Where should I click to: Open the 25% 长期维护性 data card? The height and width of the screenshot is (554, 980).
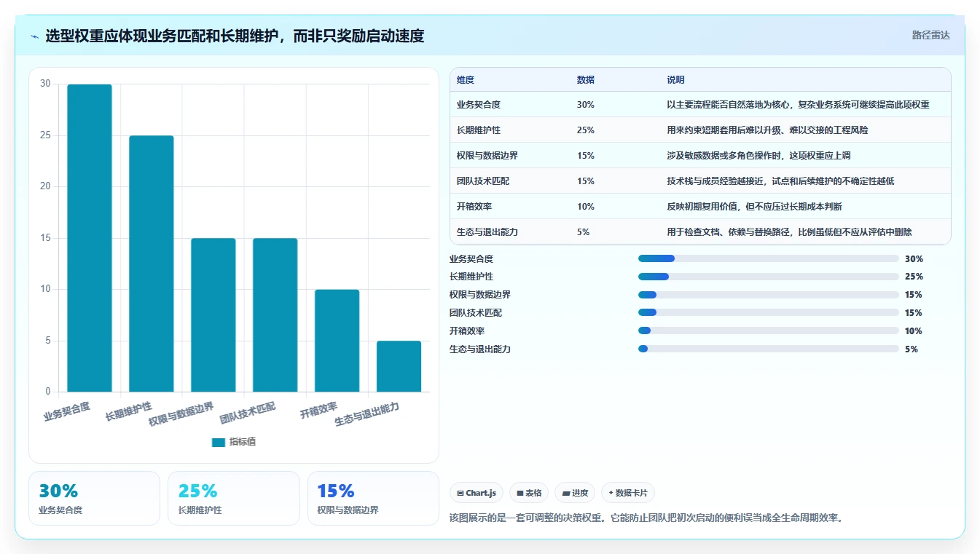click(234, 498)
